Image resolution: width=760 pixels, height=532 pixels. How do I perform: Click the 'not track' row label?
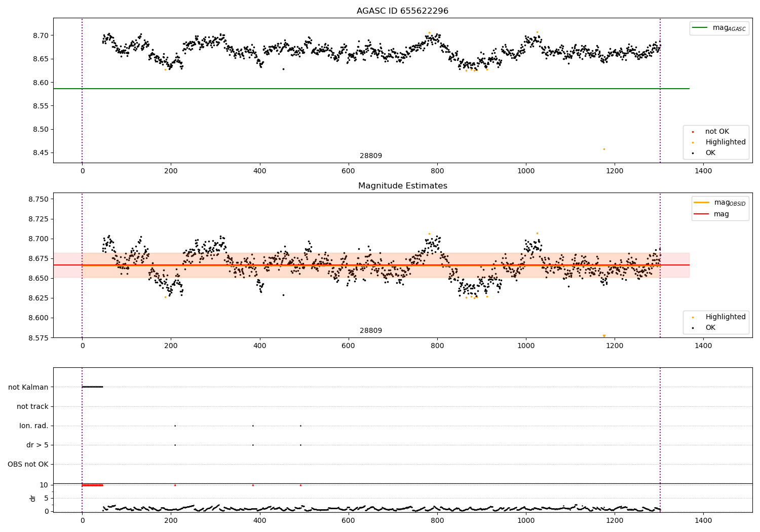pos(32,406)
